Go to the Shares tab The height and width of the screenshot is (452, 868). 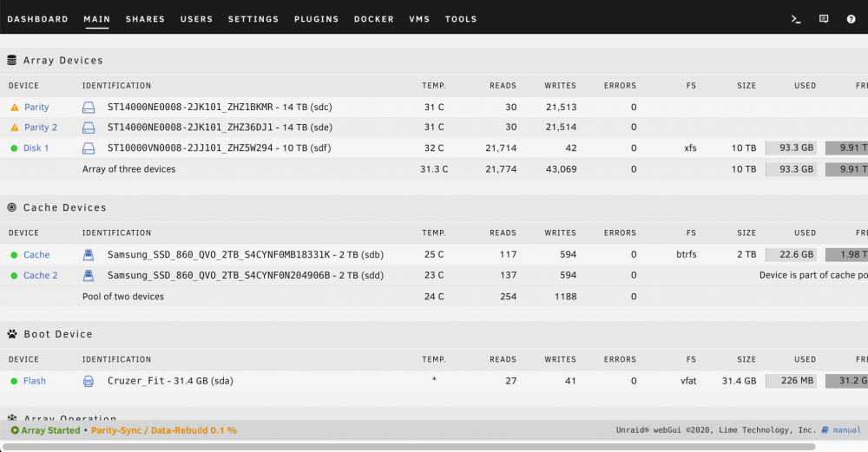(145, 19)
